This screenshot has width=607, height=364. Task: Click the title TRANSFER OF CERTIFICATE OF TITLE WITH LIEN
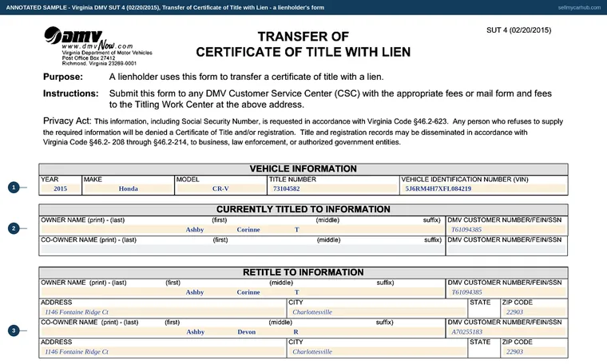pos(303,44)
